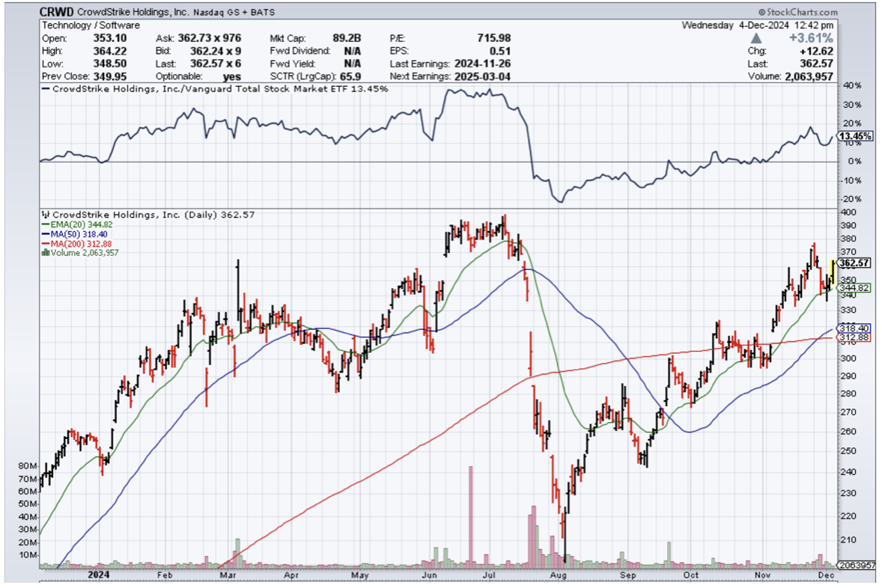The width and height of the screenshot is (882, 588).
Task: Click the +3.61% percent change figure
Action: [x=811, y=38]
